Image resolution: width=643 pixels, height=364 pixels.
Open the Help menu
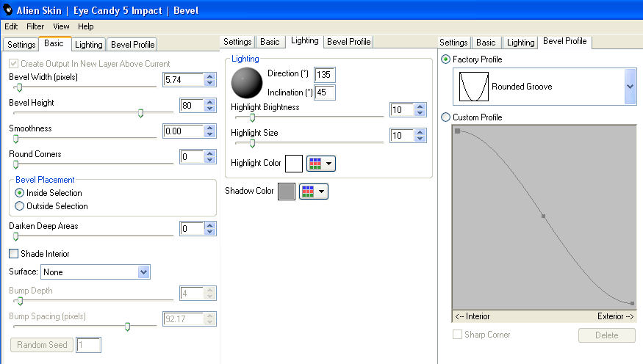click(86, 26)
